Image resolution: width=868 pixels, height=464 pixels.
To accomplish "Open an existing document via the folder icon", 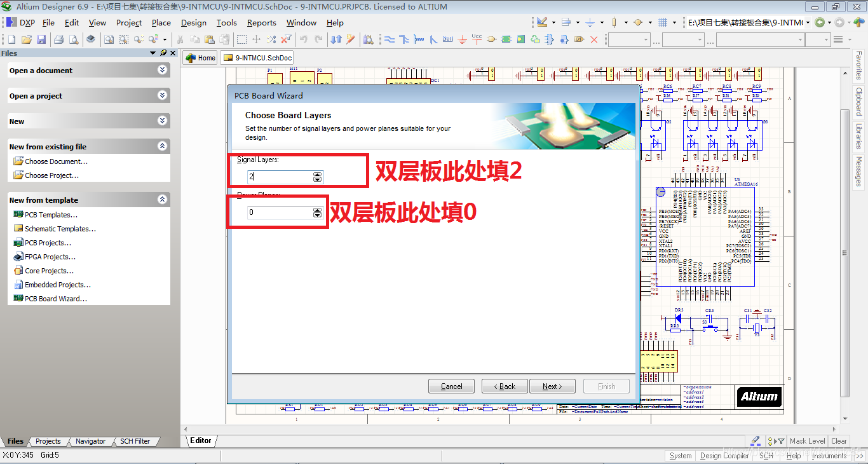I will point(26,39).
